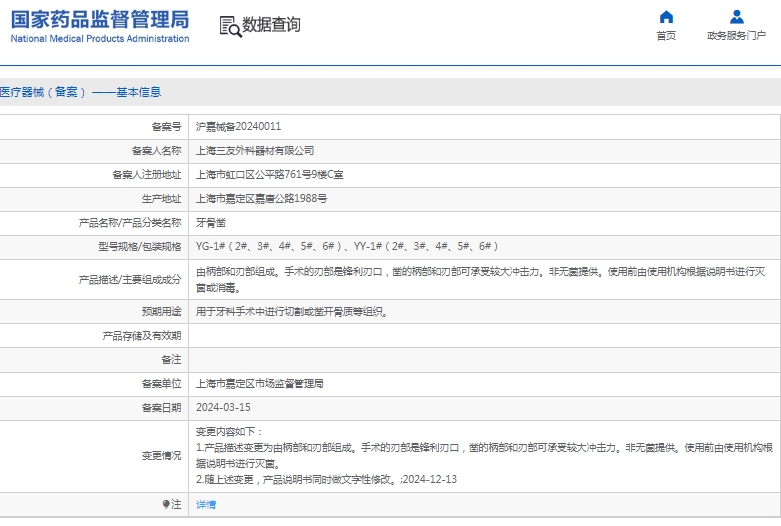Select change line dated 2024-12-13
This screenshot has width=781, height=526.
point(326,479)
